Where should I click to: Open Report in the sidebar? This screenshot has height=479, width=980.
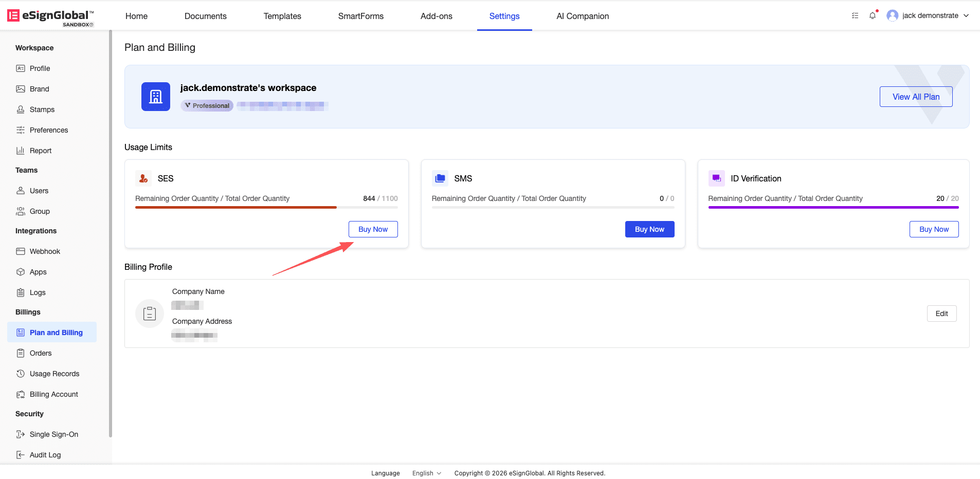52,151
